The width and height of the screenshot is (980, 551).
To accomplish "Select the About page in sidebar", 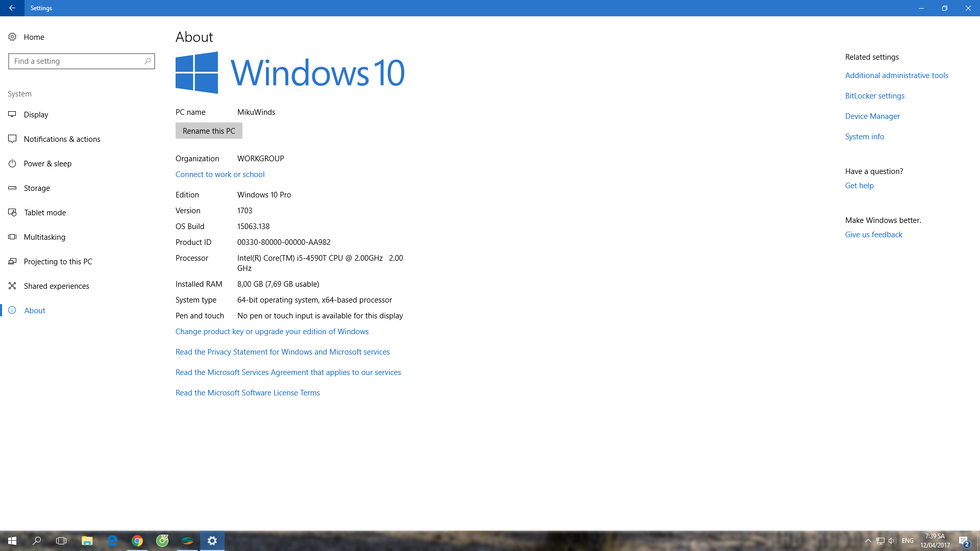I will 82,310.
